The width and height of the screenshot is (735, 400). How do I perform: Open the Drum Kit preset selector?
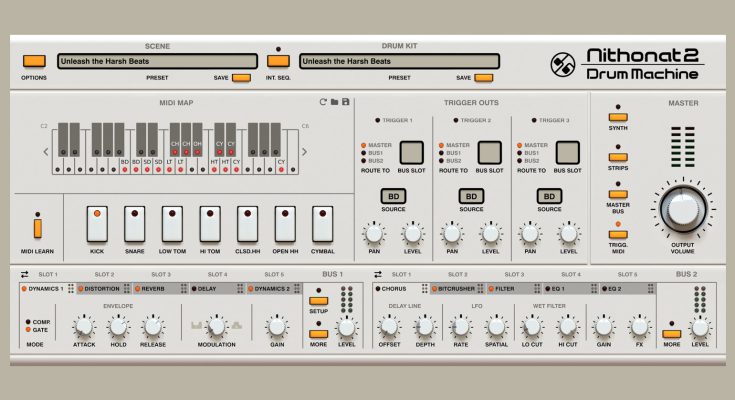click(x=398, y=61)
